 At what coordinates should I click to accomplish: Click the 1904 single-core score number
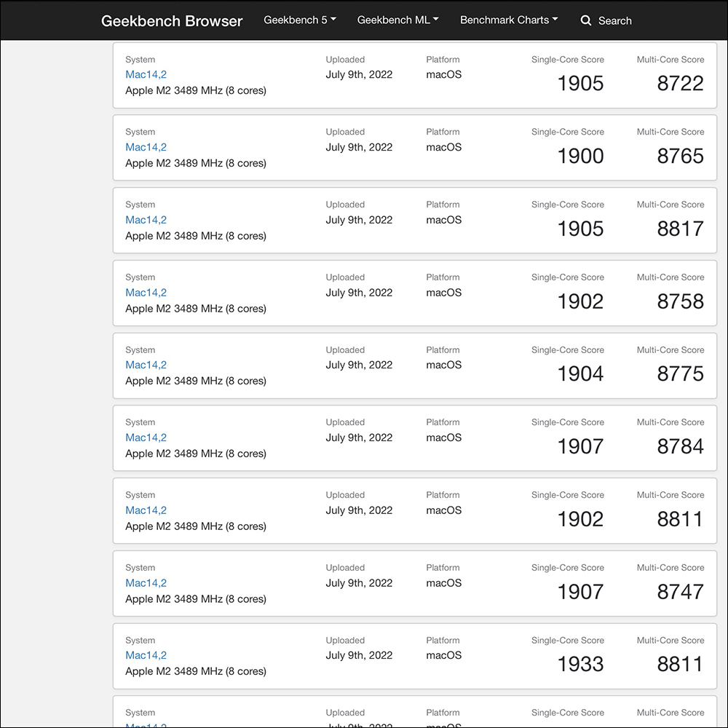click(580, 373)
